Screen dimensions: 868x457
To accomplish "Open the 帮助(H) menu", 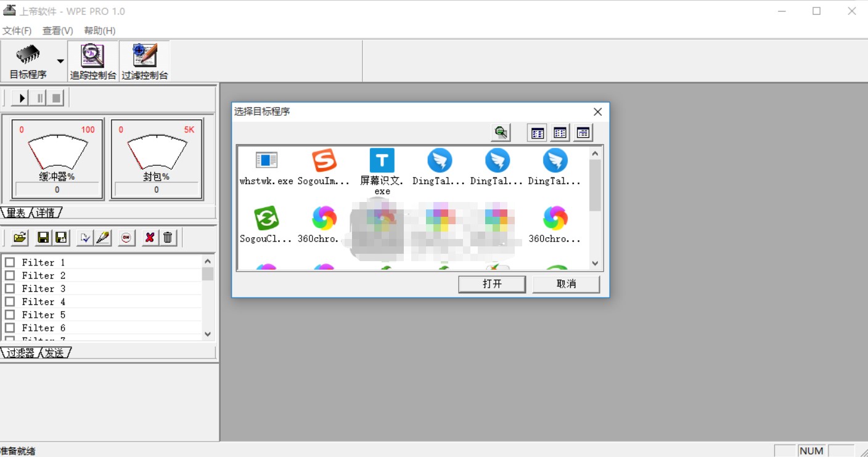I will (100, 30).
